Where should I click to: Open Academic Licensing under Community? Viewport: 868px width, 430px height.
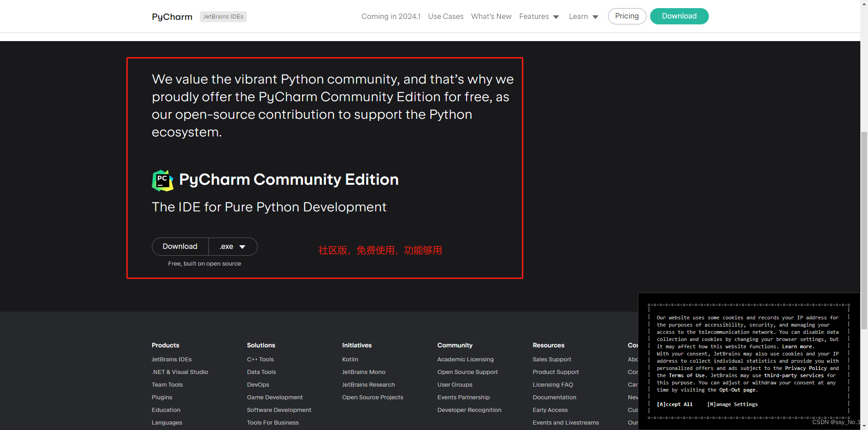[x=466, y=360]
